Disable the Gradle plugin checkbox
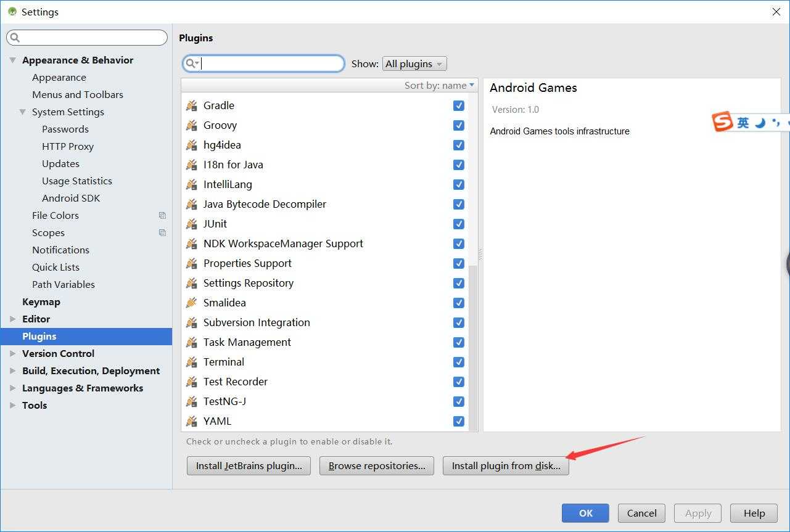Image resolution: width=790 pixels, height=532 pixels. click(458, 105)
